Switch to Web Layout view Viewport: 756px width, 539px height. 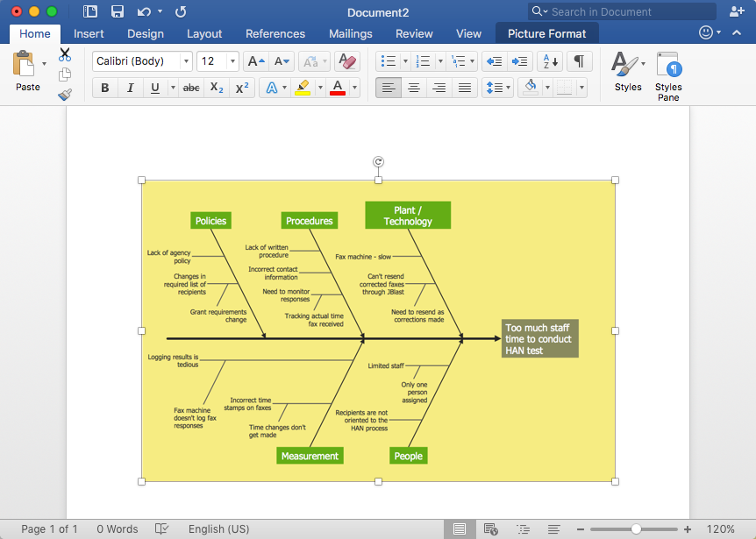[x=491, y=528]
